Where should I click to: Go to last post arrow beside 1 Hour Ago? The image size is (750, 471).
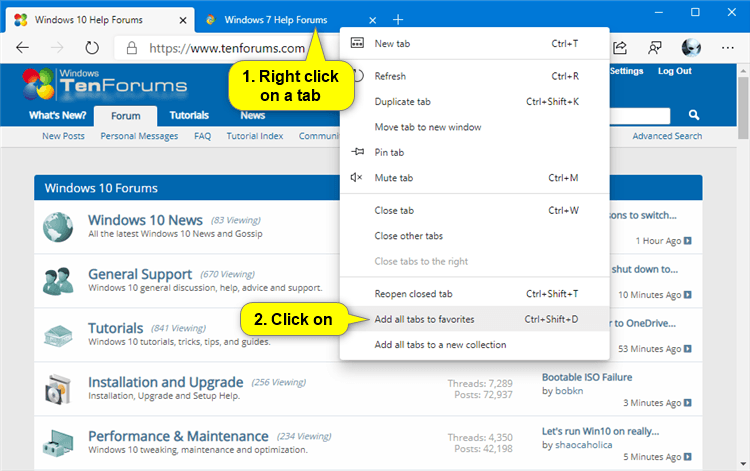(x=687, y=241)
